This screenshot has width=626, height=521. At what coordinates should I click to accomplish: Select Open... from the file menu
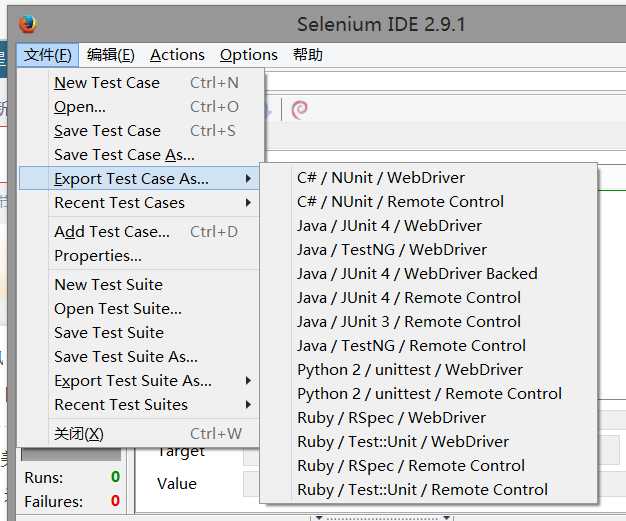pos(141,107)
